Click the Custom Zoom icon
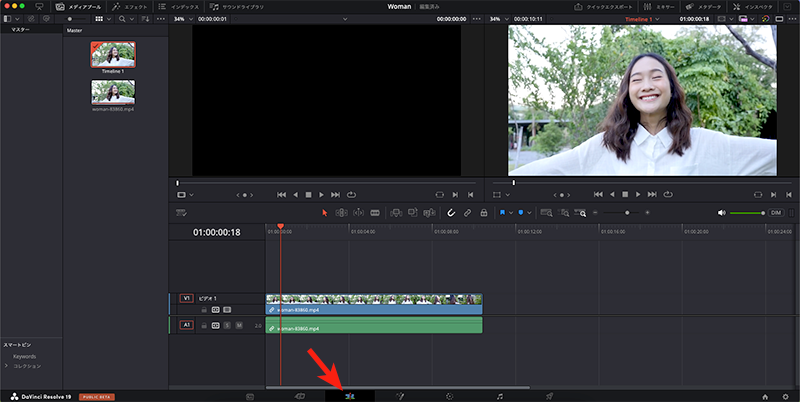 [x=581, y=213]
